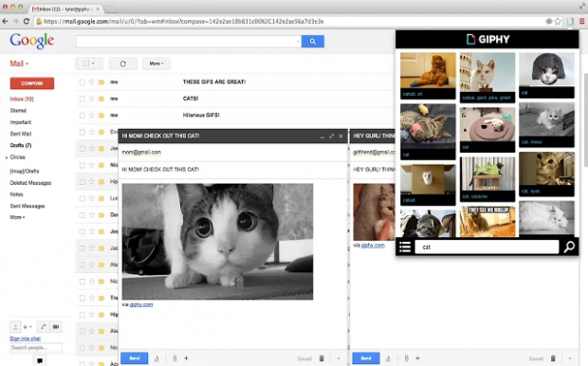Click the Gmail blue search button

pyautogui.click(x=313, y=42)
